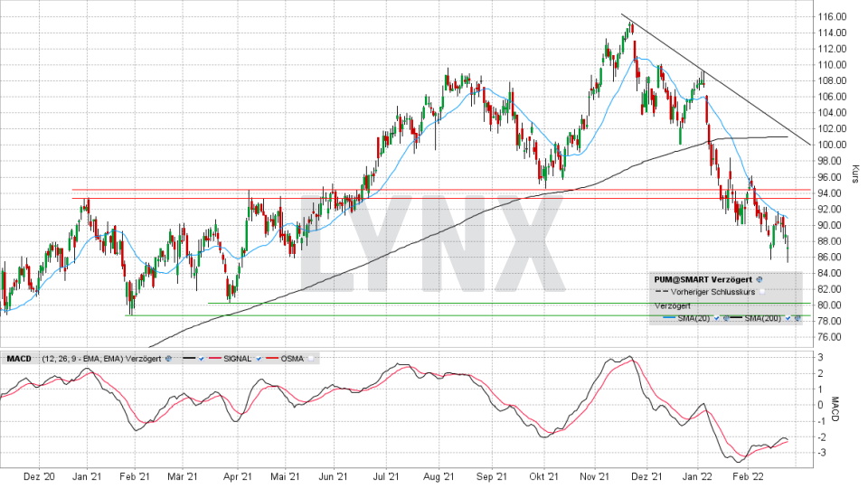Toggle the SMA(200) visibility checkbox
The height and width of the screenshot is (488, 868).
pos(788,318)
